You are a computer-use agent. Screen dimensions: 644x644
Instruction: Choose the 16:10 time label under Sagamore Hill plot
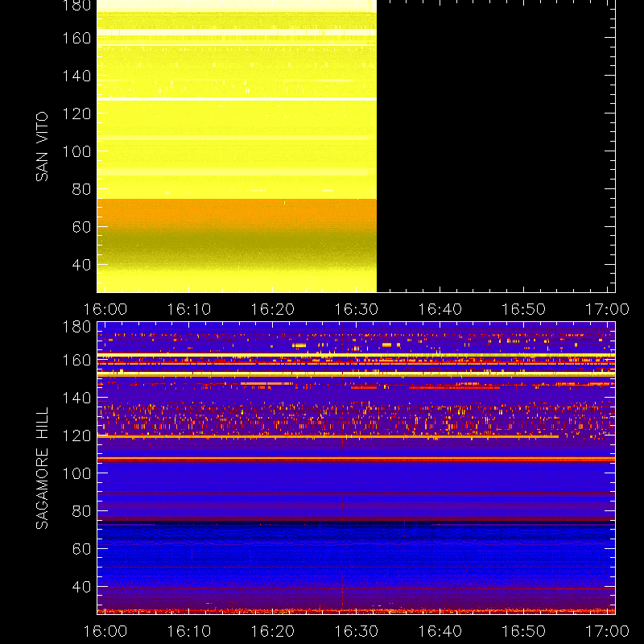pos(189,631)
